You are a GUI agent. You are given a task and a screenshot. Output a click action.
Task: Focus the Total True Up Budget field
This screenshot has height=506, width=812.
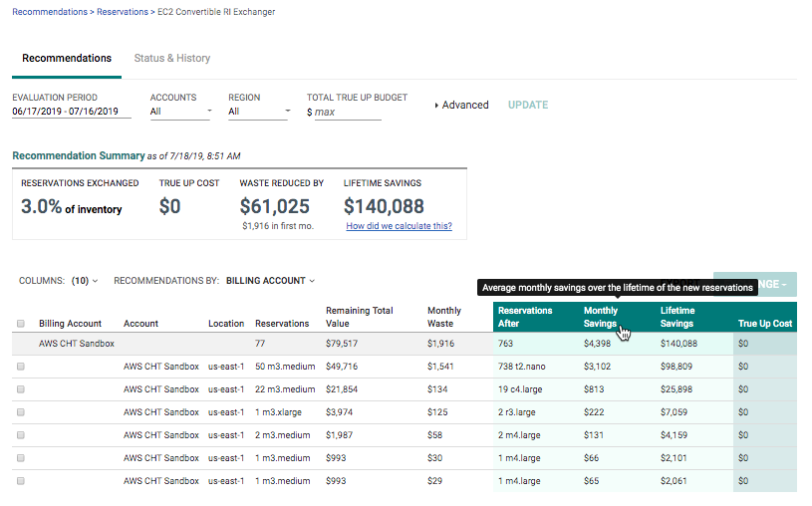(347, 112)
